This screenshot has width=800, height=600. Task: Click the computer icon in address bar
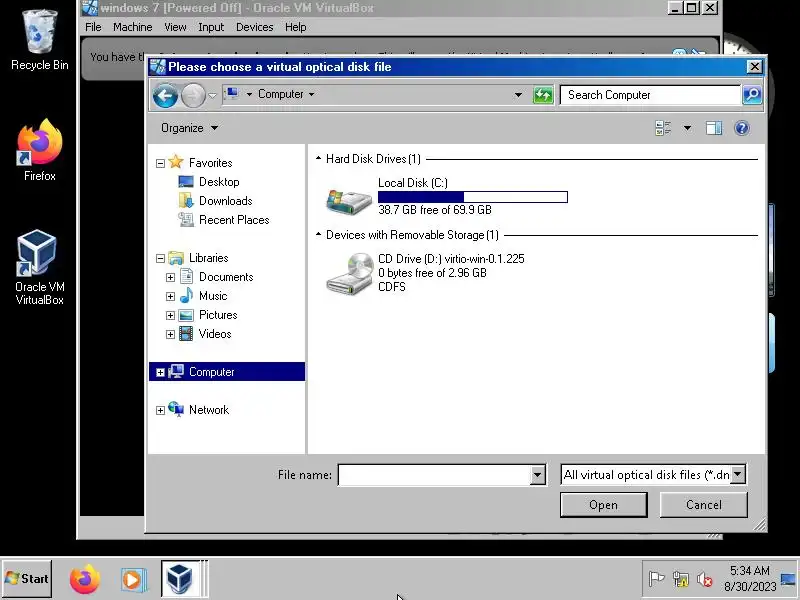[233, 94]
